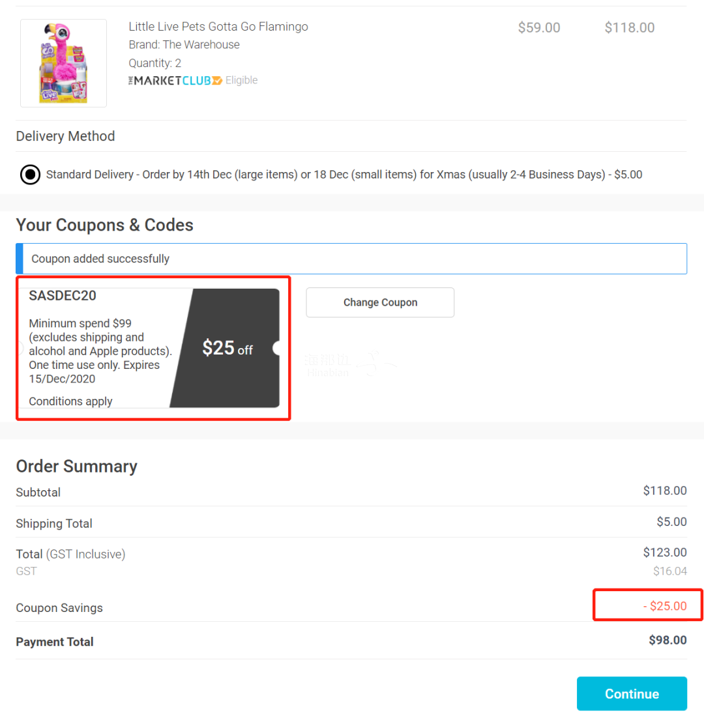Image resolution: width=704 pixels, height=728 pixels.
Task: Click the Brand: The Warehouse text
Action: 184,45
